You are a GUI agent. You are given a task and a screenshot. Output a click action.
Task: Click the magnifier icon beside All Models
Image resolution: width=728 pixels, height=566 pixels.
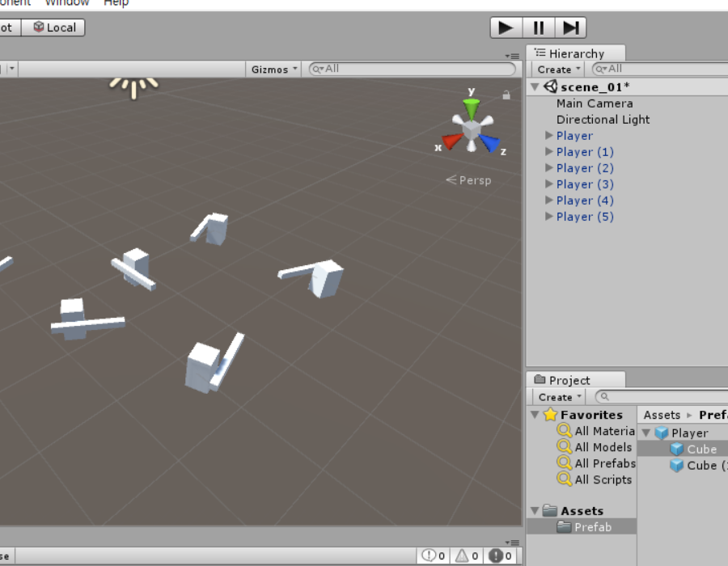(564, 446)
